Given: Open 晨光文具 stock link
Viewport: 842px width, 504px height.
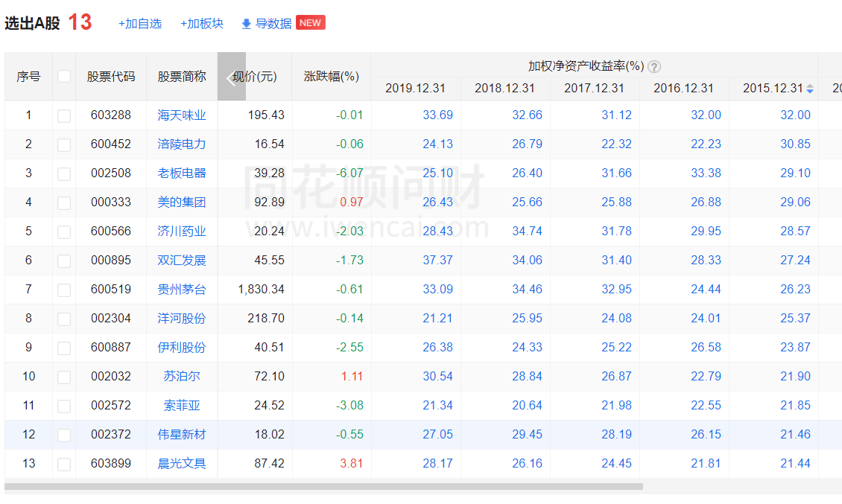Looking at the screenshot, I should coord(182,462).
